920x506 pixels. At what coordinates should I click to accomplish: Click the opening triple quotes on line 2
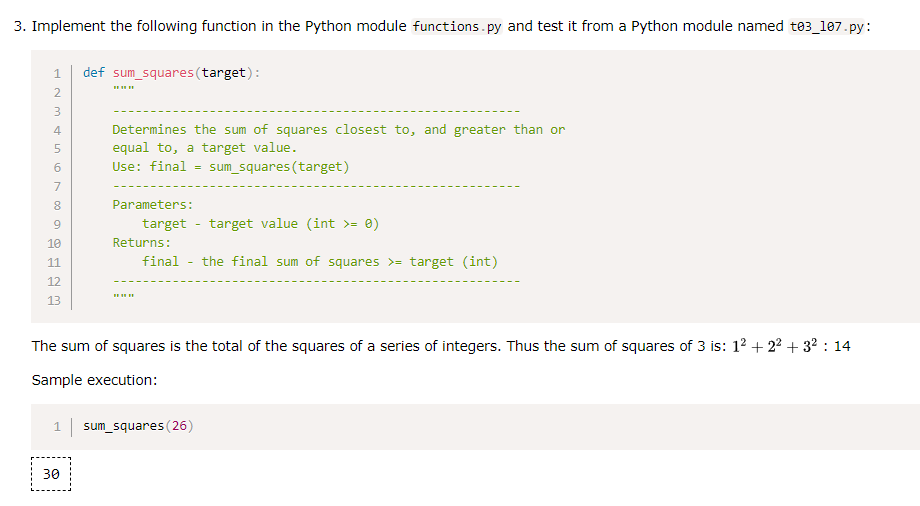tap(123, 89)
